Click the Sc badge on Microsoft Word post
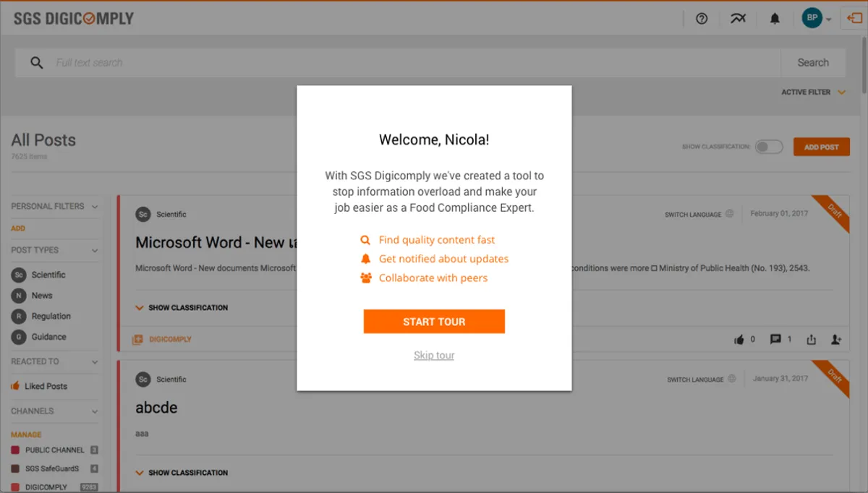Screen dimensions: 868x493 (x=143, y=214)
